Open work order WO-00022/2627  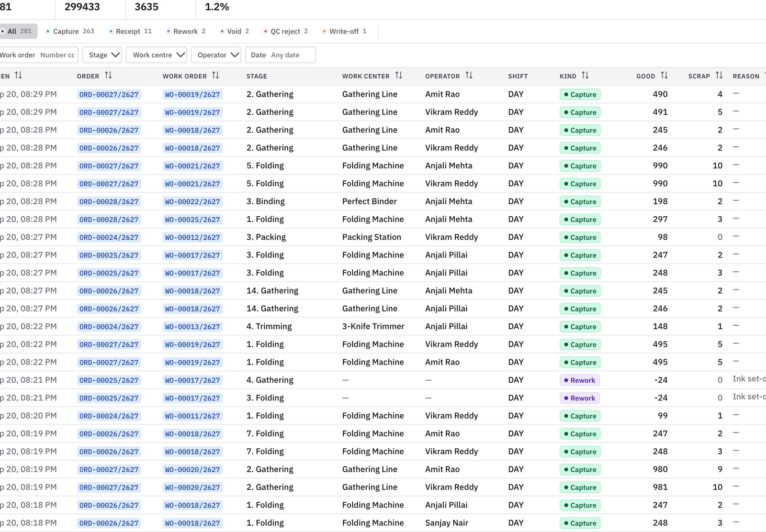point(192,202)
